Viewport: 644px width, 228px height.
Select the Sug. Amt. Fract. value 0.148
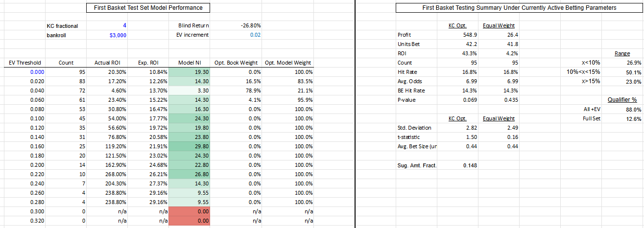pyautogui.click(x=456, y=165)
